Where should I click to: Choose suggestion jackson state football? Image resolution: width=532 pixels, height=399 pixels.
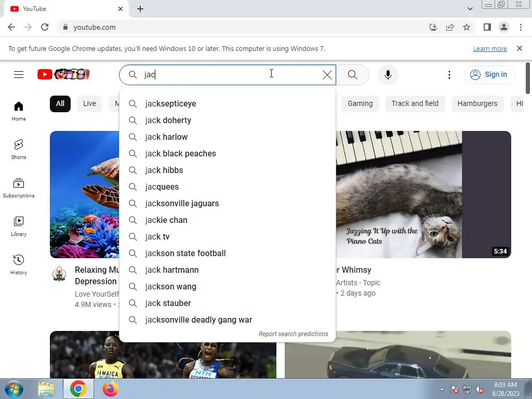tap(228, 254)
